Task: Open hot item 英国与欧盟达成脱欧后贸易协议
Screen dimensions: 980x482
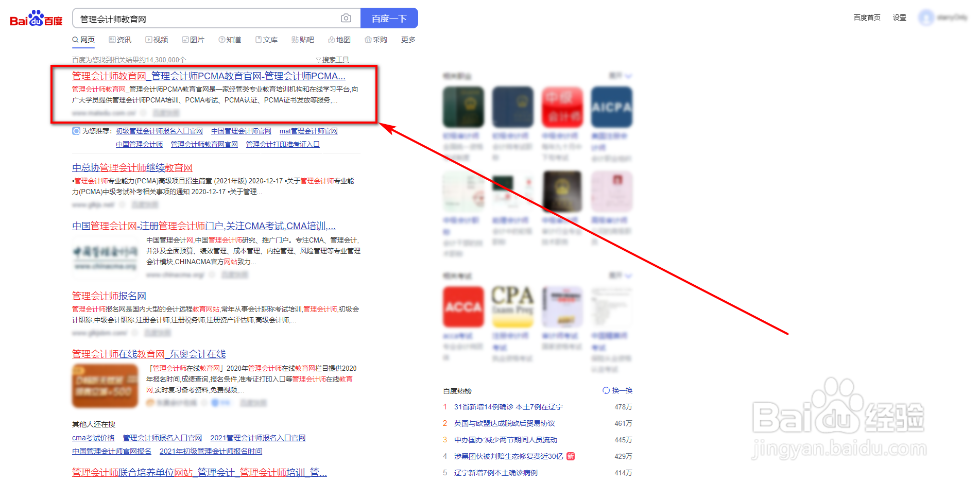Action: click(505, 423)
